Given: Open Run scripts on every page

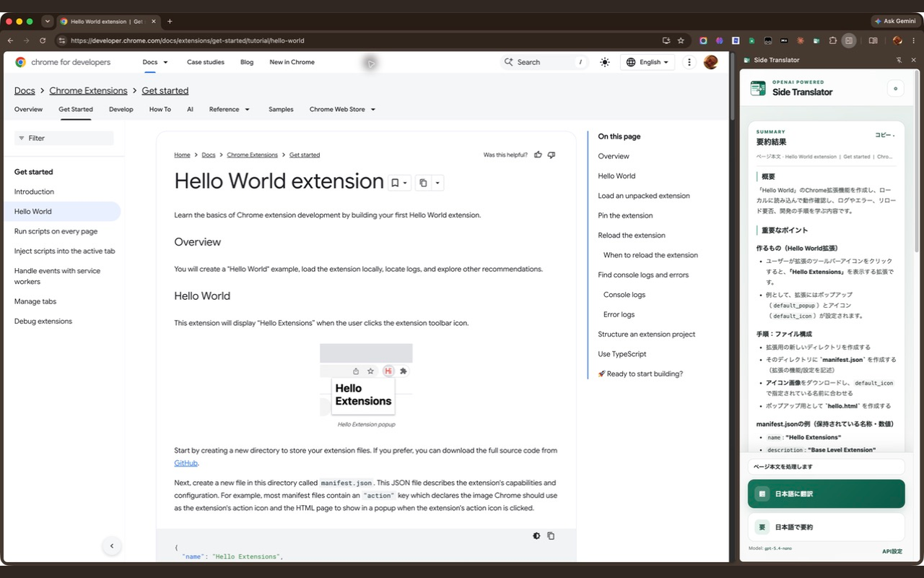Looking at the screenshot, I should pyautogui.click(x=56, y=231).
